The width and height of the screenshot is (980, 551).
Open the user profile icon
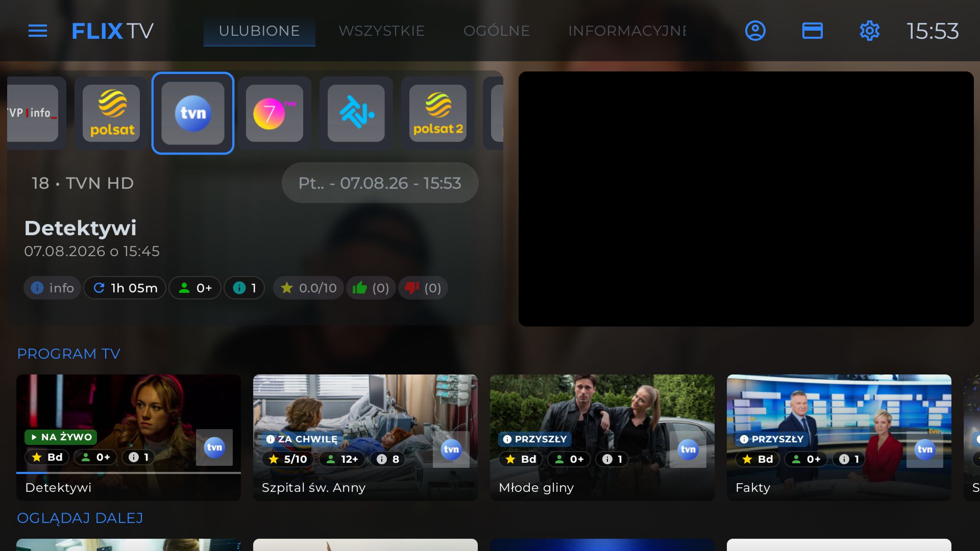(x=755, y=31)
